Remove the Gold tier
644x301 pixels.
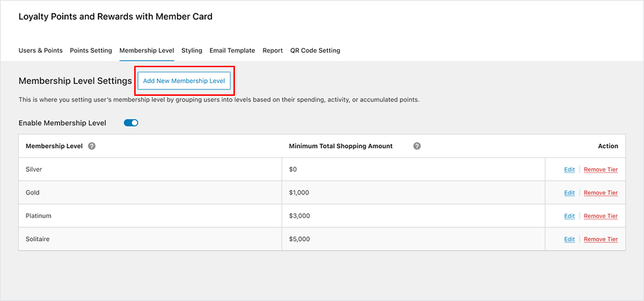(x=600, y=193)
